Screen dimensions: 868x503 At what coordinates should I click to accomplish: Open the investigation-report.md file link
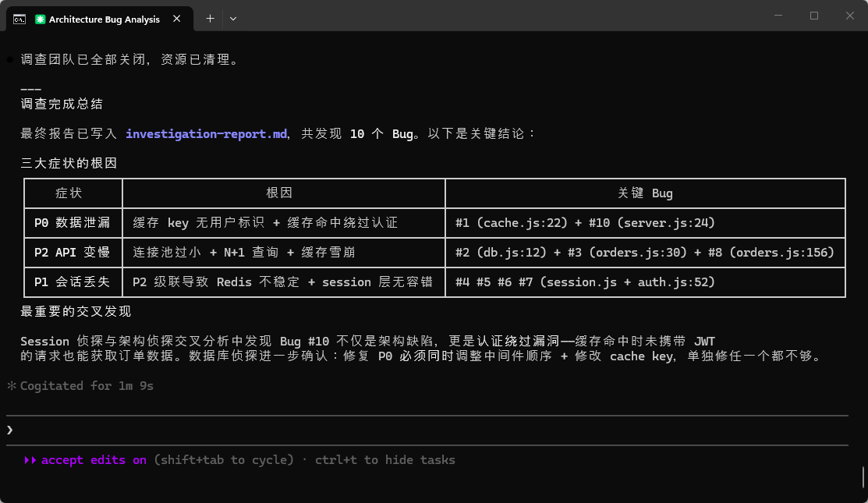click(206, 134)
